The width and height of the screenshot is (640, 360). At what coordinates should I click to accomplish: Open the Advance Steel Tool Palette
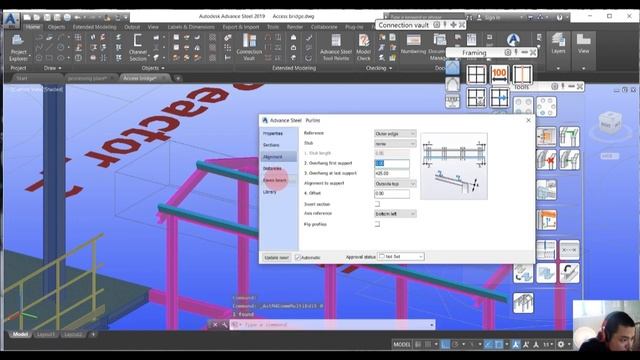(336, 48)
